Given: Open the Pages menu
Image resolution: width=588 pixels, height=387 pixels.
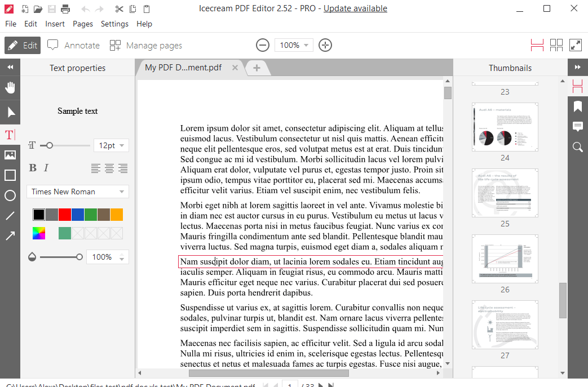Looking at the screenshot, I should point(83,24).
